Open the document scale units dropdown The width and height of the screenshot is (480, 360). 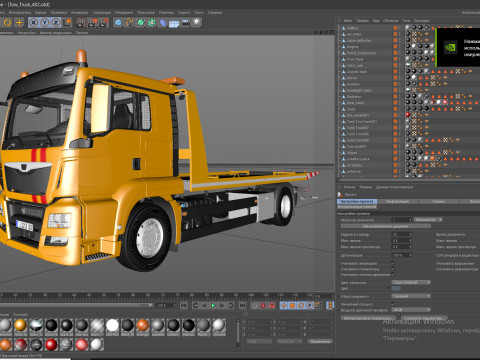428,220
